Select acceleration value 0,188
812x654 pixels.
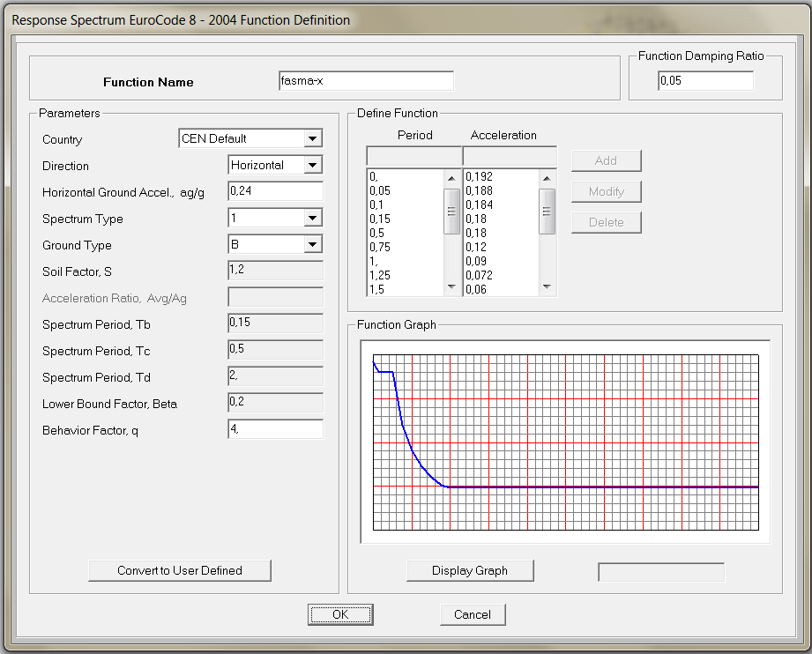click(x=479, y=191)
